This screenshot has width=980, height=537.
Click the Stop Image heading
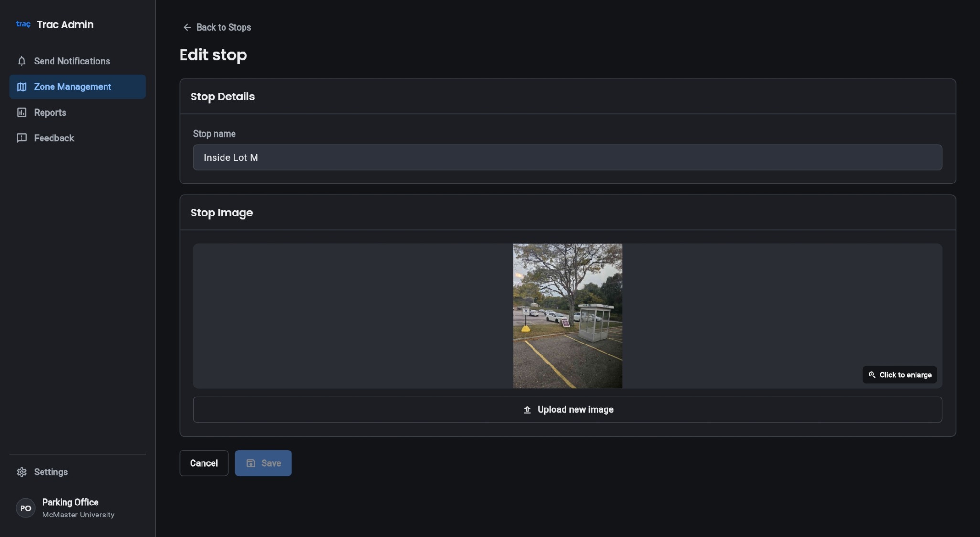[222, 213]
